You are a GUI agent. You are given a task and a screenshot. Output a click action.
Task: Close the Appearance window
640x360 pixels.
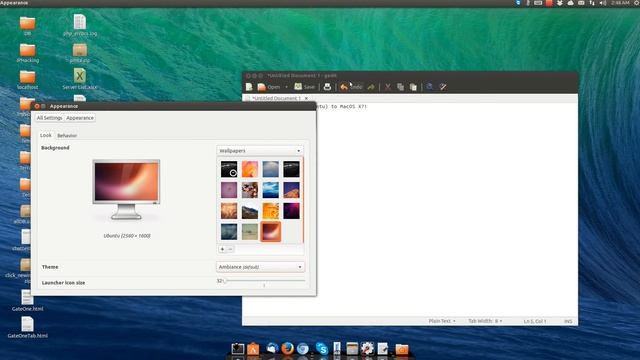point(37,106)
